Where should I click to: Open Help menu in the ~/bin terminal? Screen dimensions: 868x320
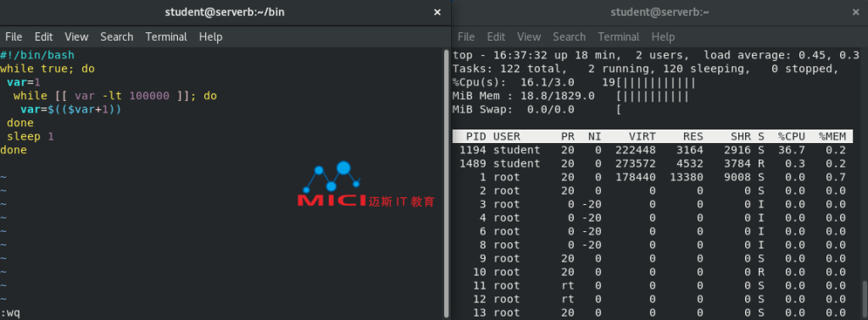210,37
